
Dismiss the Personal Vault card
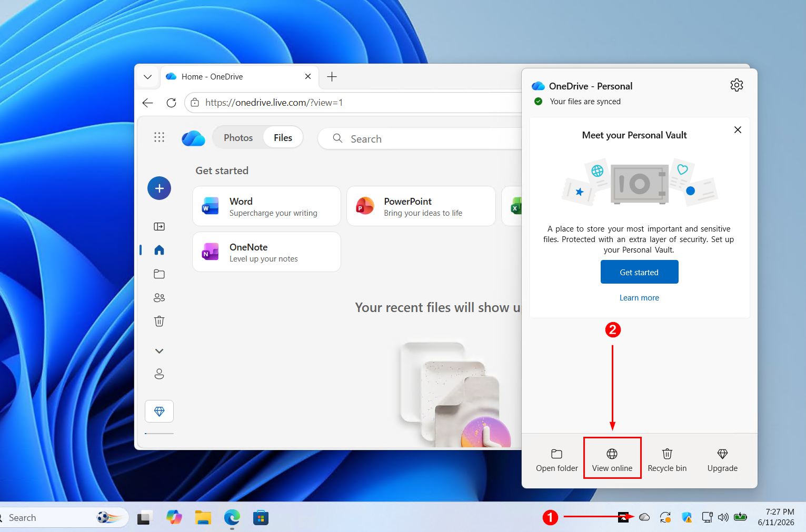738,130
